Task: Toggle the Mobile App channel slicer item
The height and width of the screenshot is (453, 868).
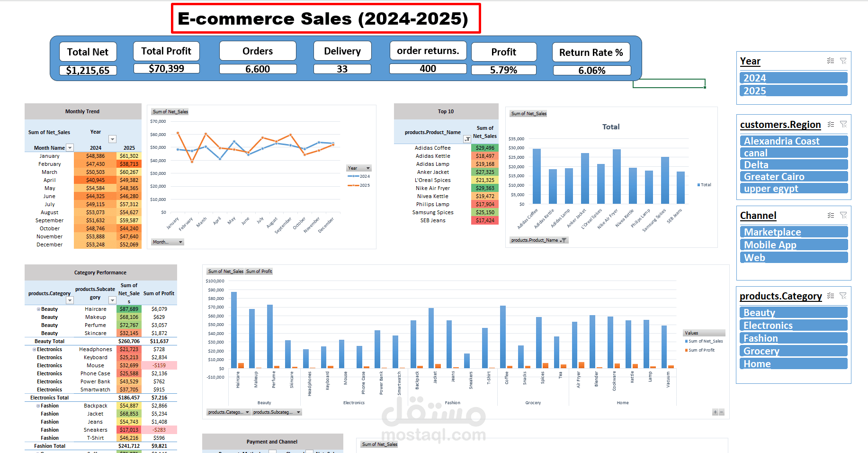Action: pyautogui.click(x=793, y=245)
